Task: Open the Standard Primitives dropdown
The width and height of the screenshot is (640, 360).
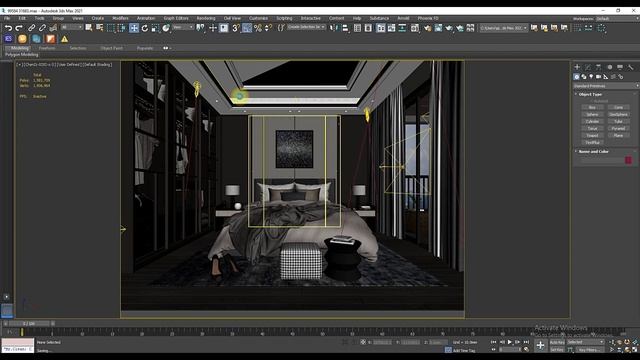Action: tap(606, 86)
